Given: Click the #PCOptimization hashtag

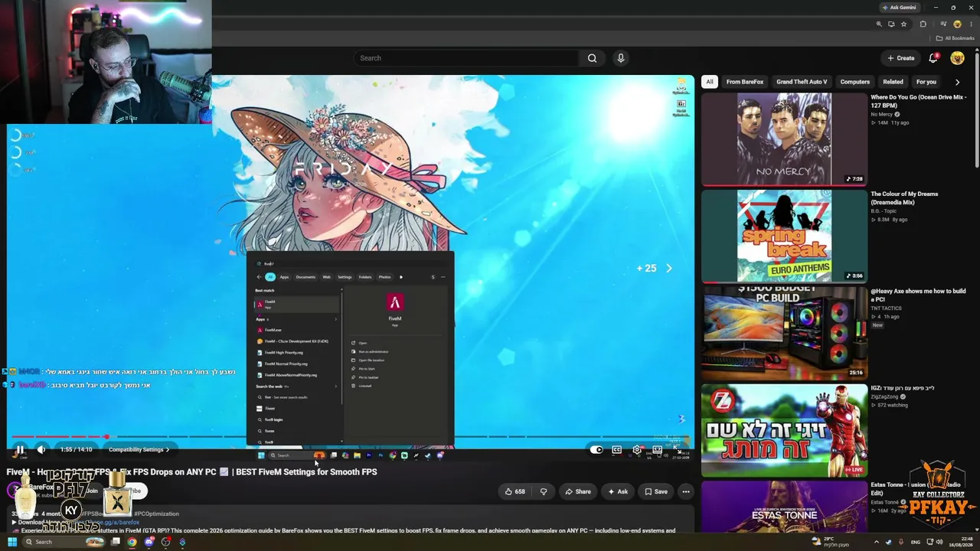Looking at the screenshot, I should (156, 514).
